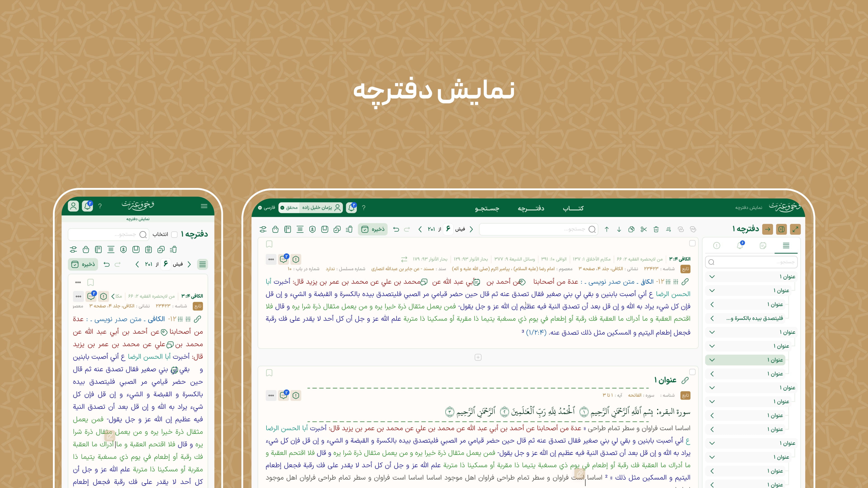
Task: Open three-dots menu on first desktop card
Action: (271, 259)
